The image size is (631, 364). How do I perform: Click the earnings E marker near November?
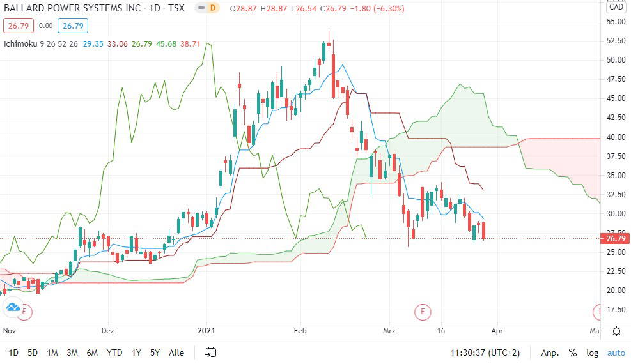25,312
